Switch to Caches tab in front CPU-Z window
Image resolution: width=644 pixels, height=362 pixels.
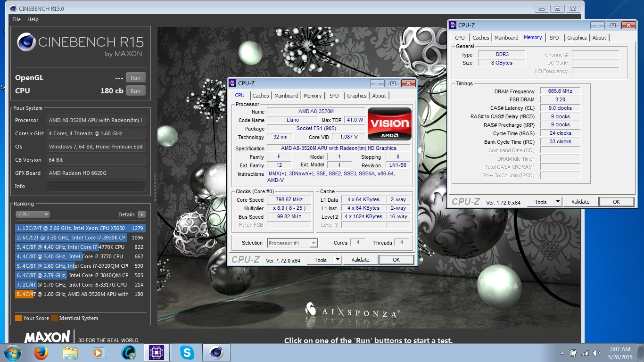(x=261, y=96)
